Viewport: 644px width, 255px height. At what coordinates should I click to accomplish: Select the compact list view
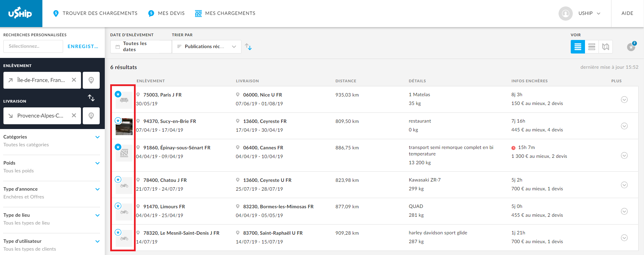click(x=591, y=47)
